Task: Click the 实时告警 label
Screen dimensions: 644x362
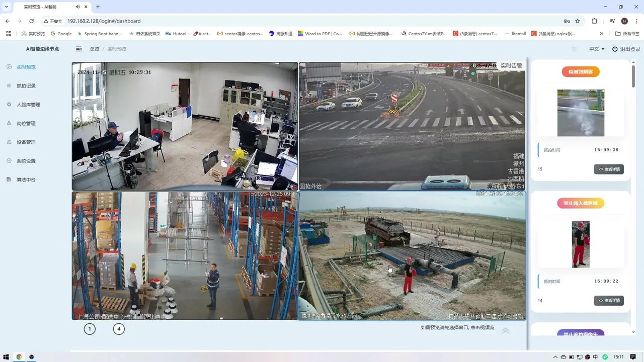Action: tap(511, 66)
